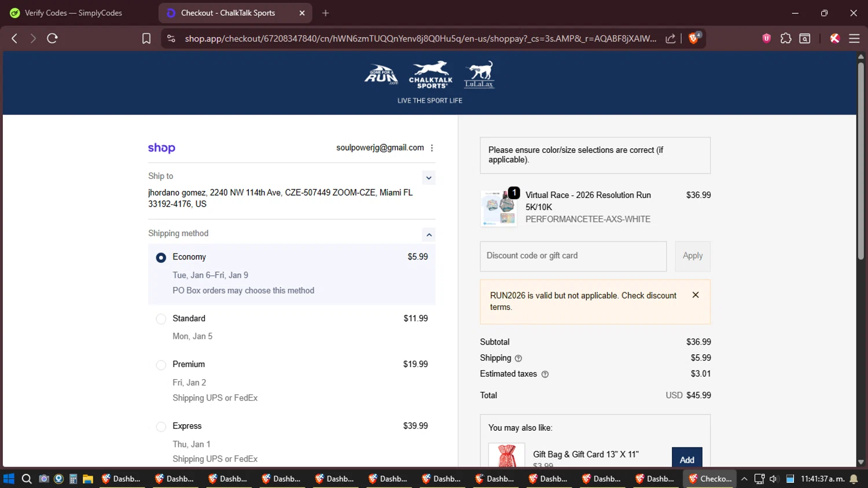Click the system clock in the taskbar

823,479
